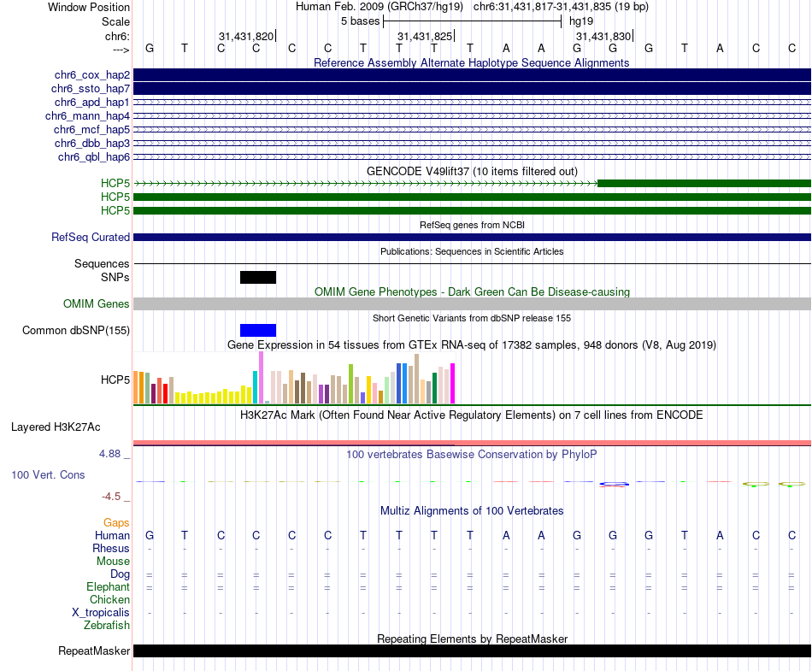Open the Alternate Haplotype Sequence Alignments title
Screen dimensions: 812x671
[x=472, y=62]
